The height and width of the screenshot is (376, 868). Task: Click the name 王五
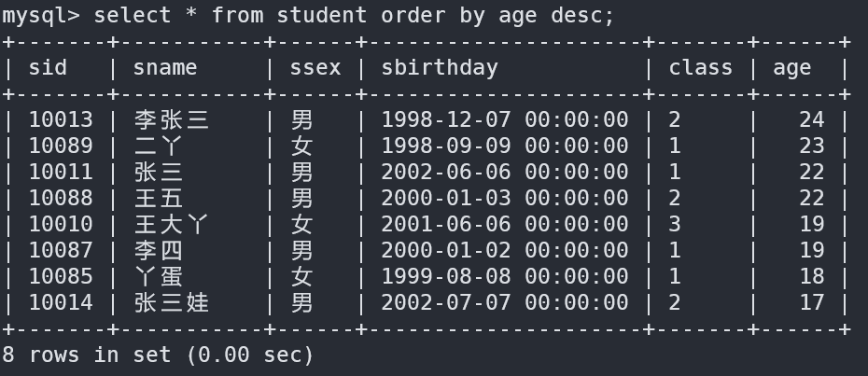159,198
